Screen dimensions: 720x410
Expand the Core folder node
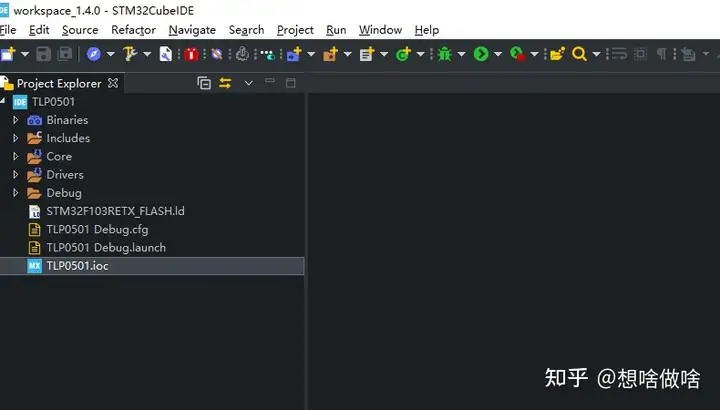16,157
